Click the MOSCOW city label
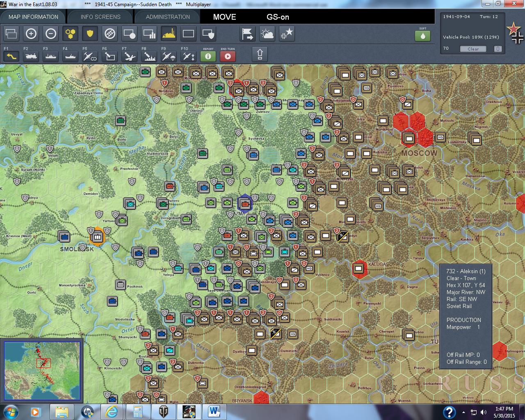 point(419,153)
